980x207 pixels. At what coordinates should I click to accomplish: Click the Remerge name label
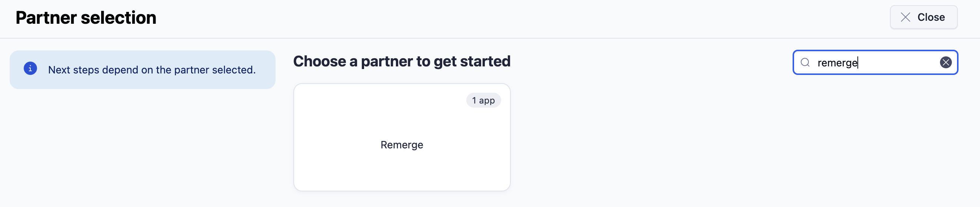pyautogui.click(x=402, y=145)
